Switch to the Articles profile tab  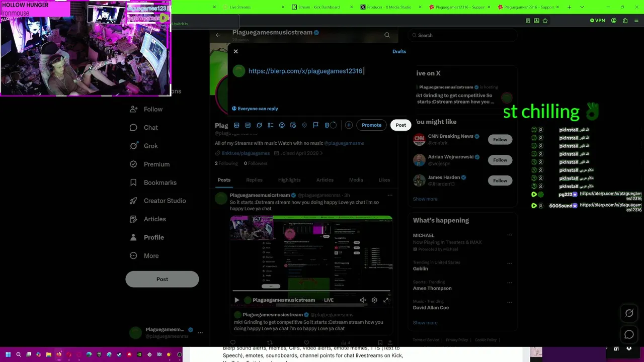[325, 180]
